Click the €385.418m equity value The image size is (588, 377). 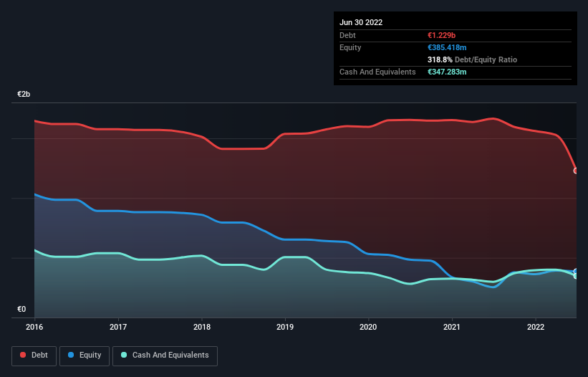pyautogui.click(x=447, y=47)
